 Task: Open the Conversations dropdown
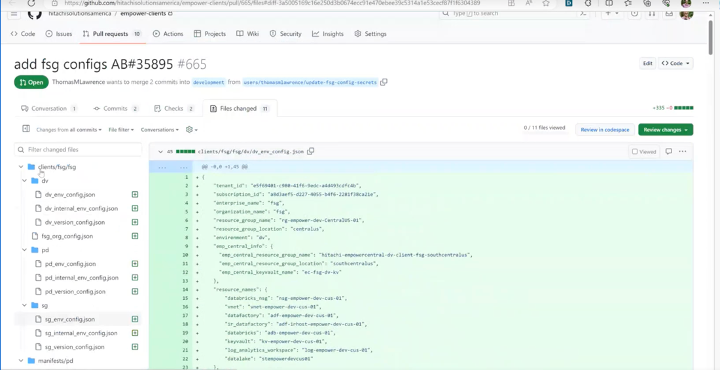tap(160, 130)
